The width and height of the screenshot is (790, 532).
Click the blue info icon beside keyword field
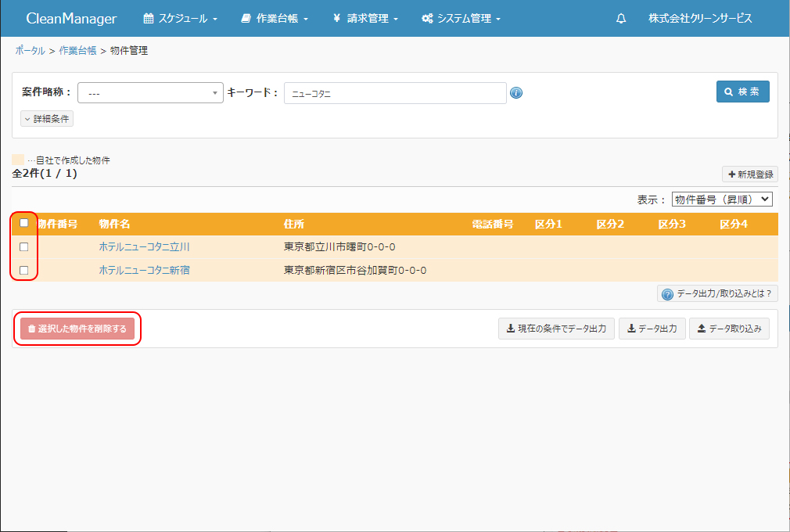(516, 93)
